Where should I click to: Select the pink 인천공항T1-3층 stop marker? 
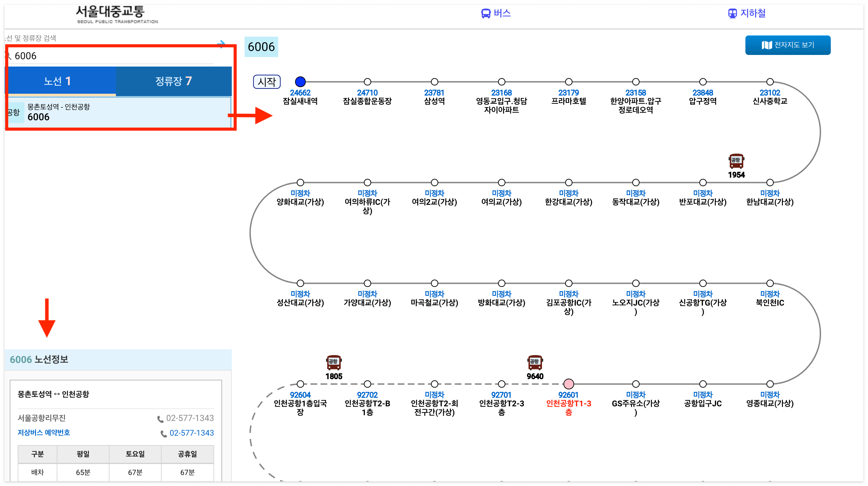click(x=569, y=384)
